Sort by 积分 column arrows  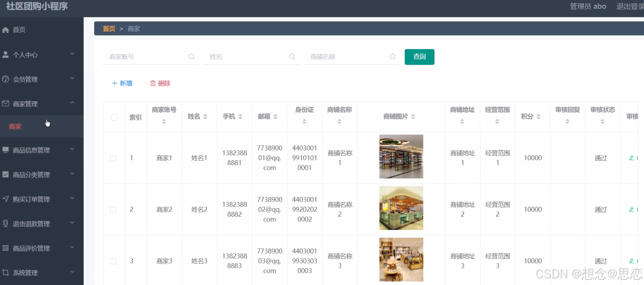pos(539,117)
